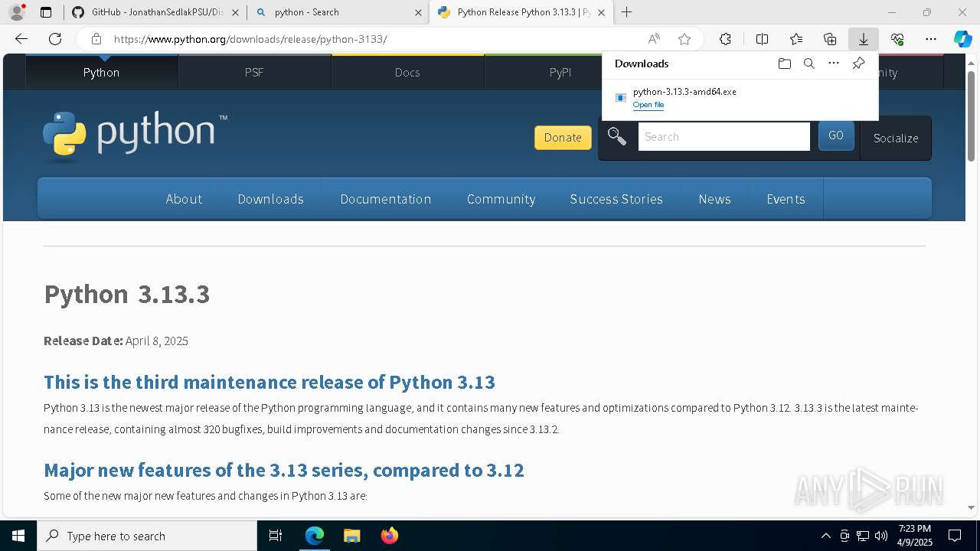Viewport: 980px width, 551px height.
Task: Click the Python logo on the site
Action: click(135, 135)
